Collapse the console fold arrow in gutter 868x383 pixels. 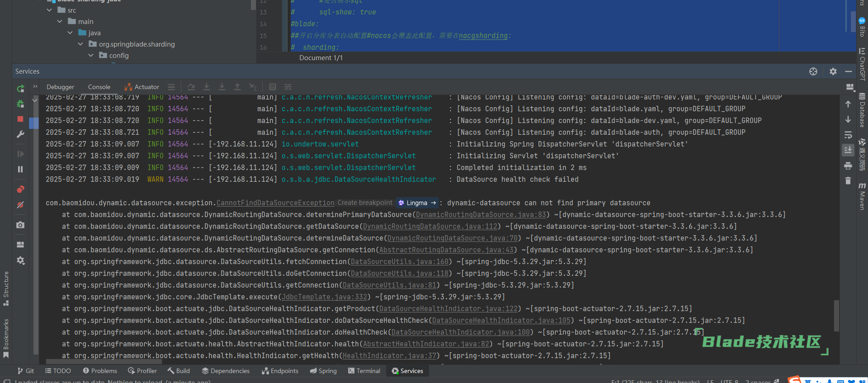click(x=35, y=99)
